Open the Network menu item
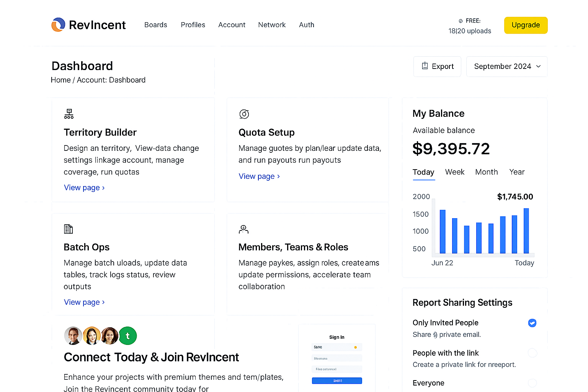 272,25
